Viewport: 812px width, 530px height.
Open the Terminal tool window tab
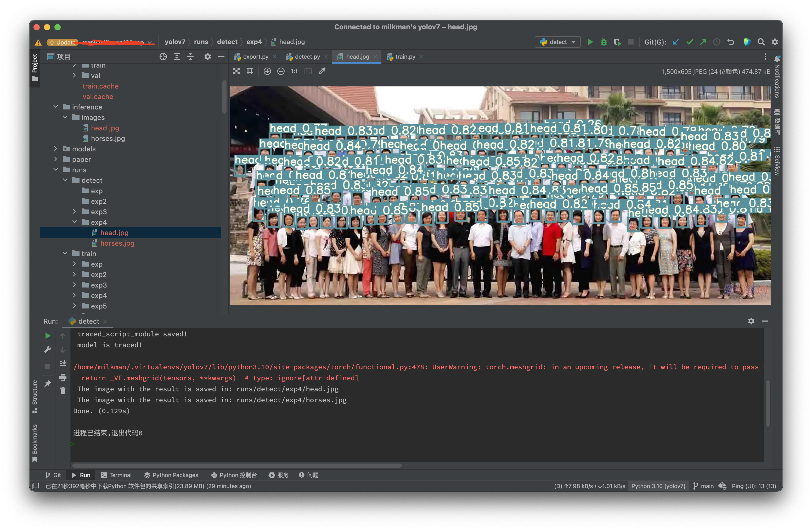click(116, 475)
